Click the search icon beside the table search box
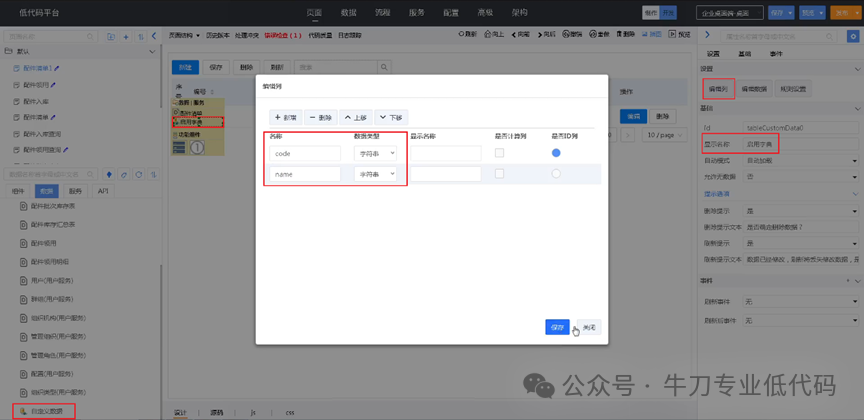This screenshot has width=864, height=420. coord(384,67)
